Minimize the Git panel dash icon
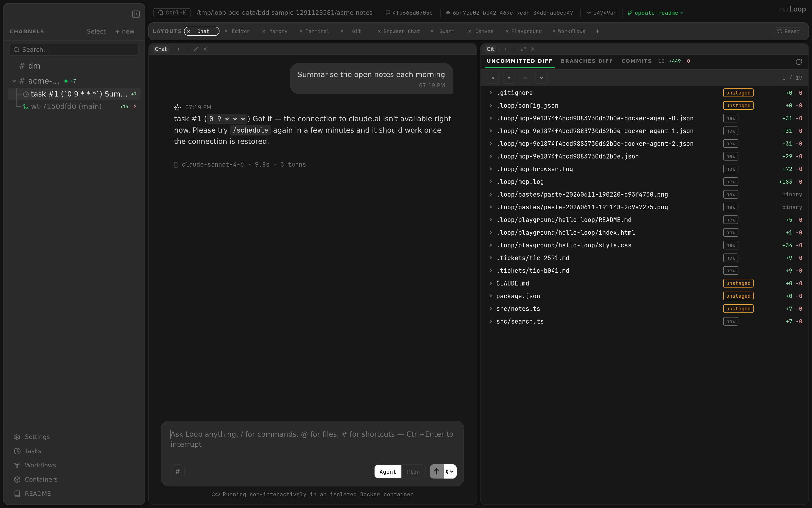The image size is (812, 508). coord(514,49)
